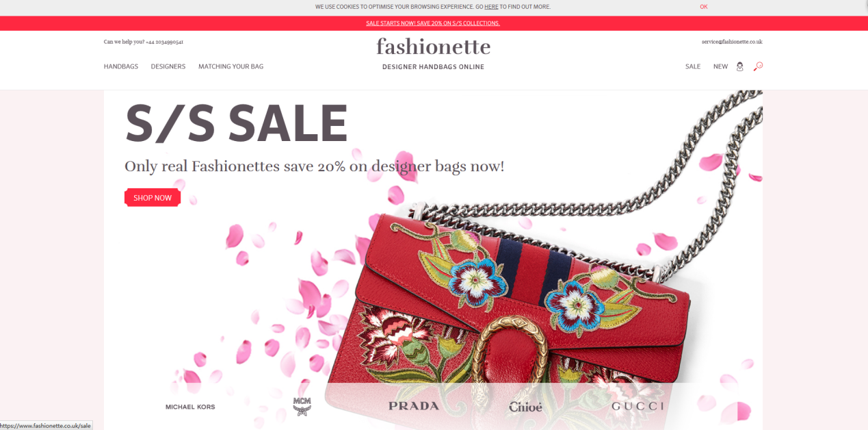Click the sale starts now banner link

pos(433,23)
